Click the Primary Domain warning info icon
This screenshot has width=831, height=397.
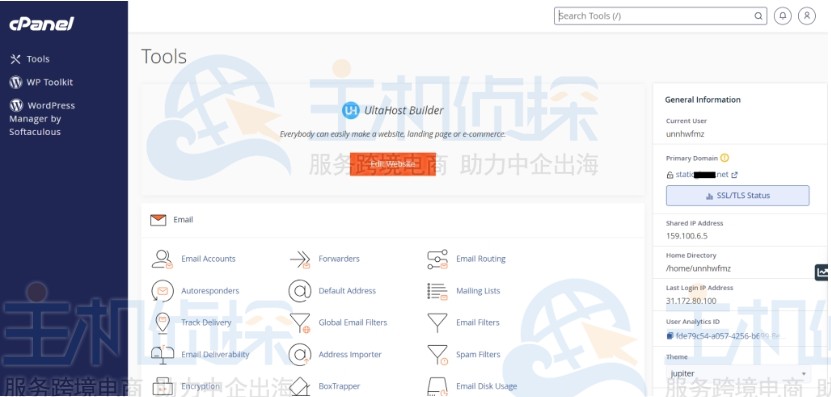[724, 158]
